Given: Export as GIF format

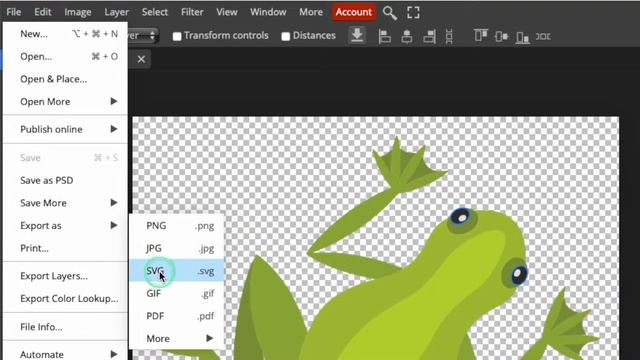Looking at the screenshot, I should (177, 293).
